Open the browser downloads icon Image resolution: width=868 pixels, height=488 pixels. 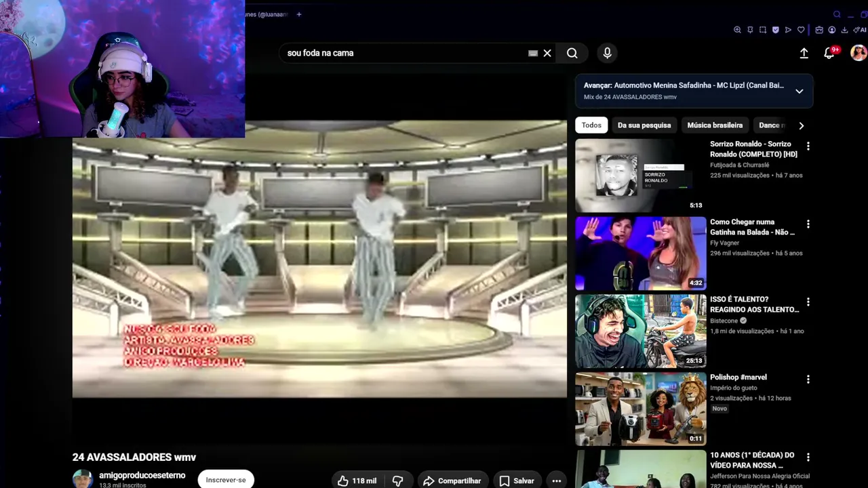[x=845, y=30]
